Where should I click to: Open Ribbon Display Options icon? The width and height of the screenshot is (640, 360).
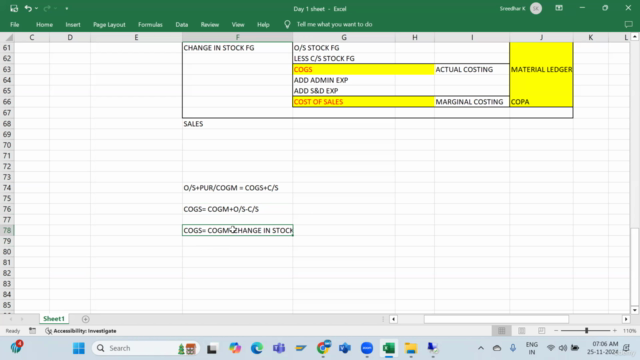[559, 8]
